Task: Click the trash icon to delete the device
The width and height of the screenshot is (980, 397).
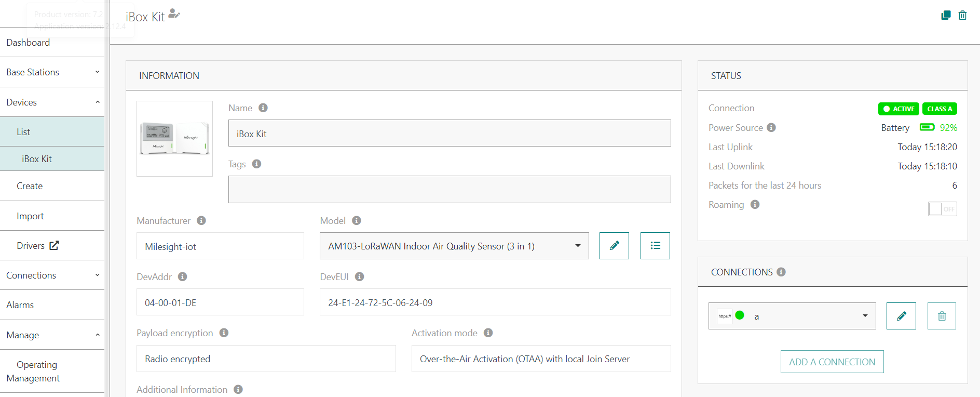Action: point(962,15)
